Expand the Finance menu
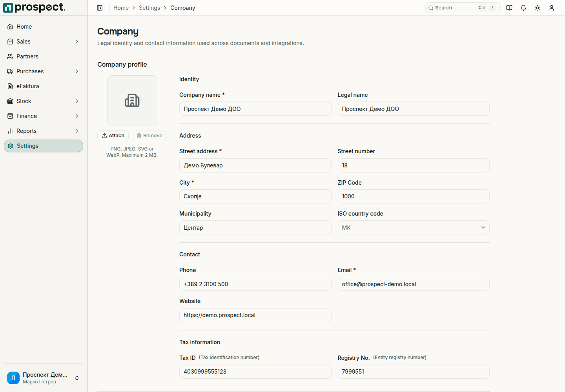Image resolution: width=565 pixels, height=392 pixels. [44, 116]
